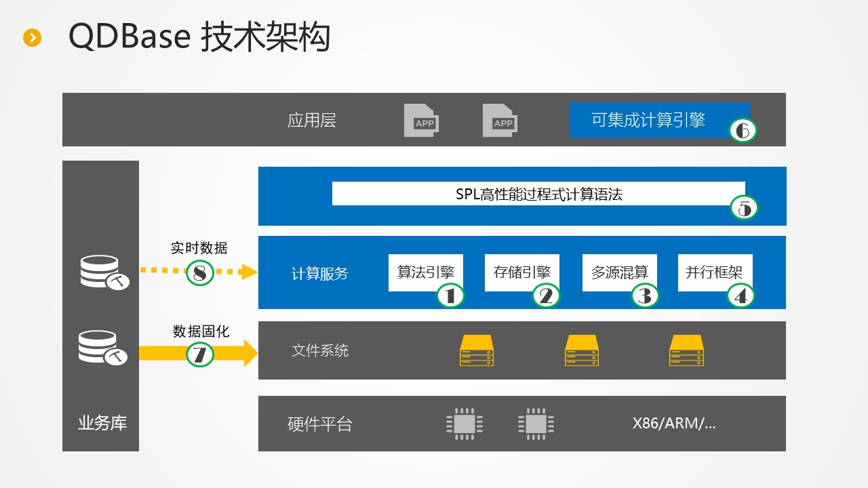This screenshot has height=488, width=868.
Task: Click the middle yellow server icon in 文件系统 row
Action: [582, 350]
